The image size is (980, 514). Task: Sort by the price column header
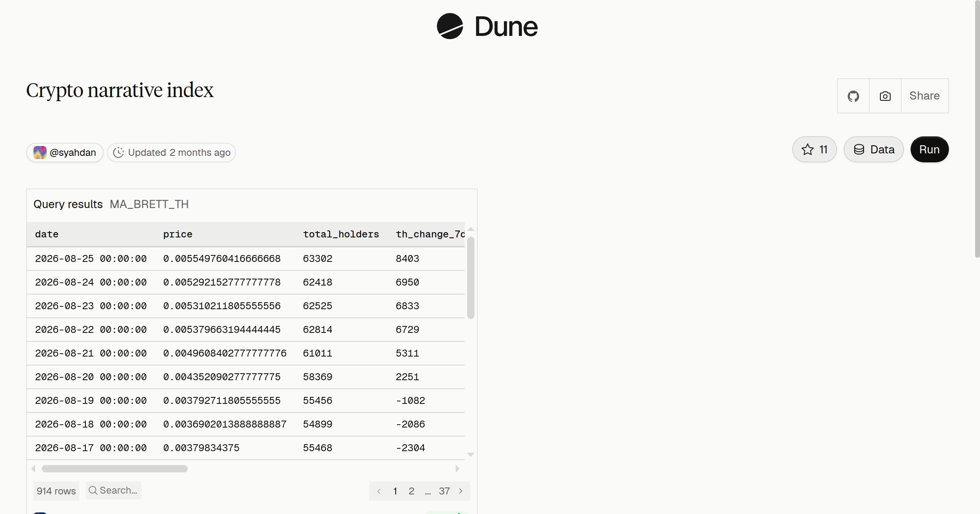coord(178,234)
